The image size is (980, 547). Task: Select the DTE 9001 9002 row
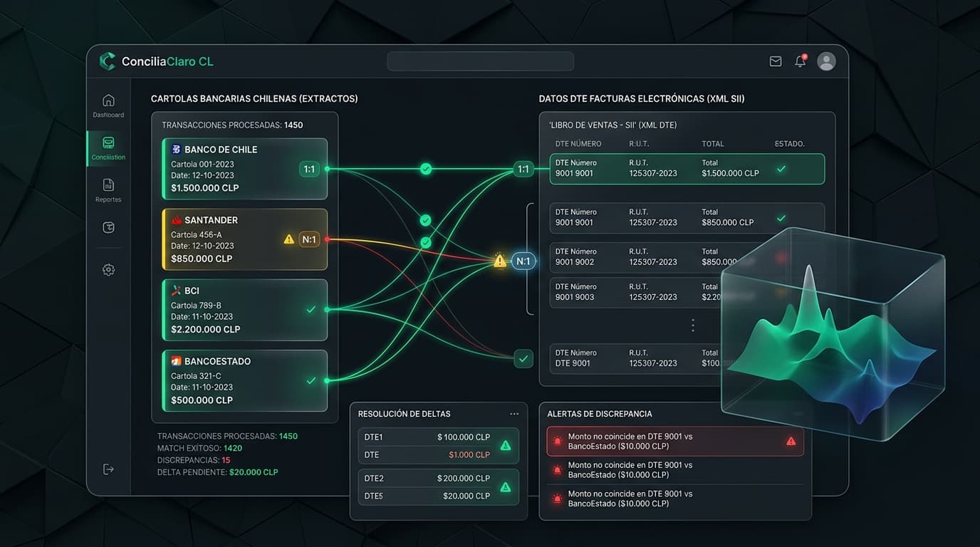tap(636, 256)
